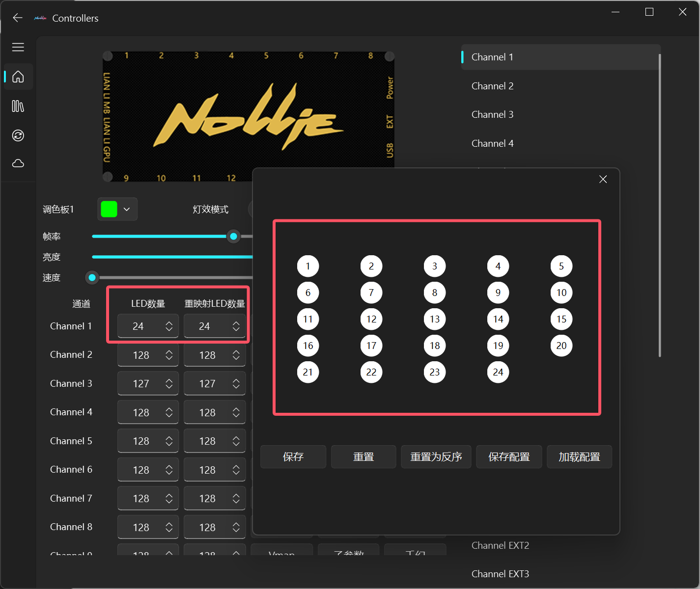Click Channel 2 remapped LED count field
Screen dimensions: 700x589
(215, 355)
